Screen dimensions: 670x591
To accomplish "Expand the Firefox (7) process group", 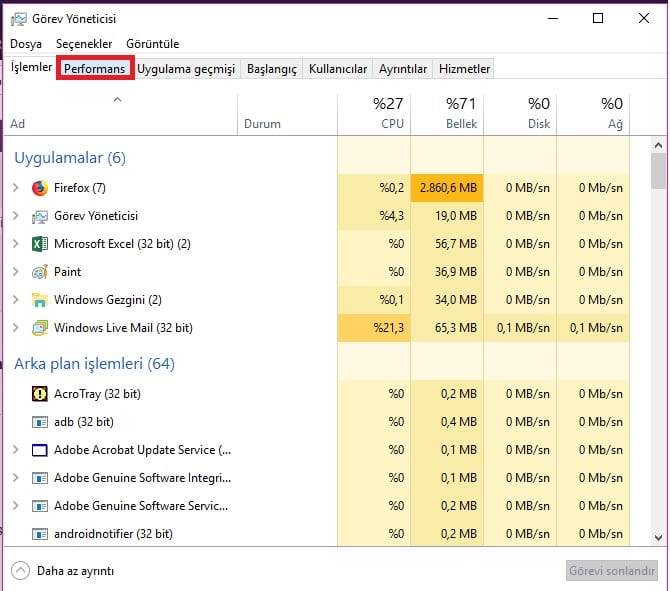I will (16, 188).
